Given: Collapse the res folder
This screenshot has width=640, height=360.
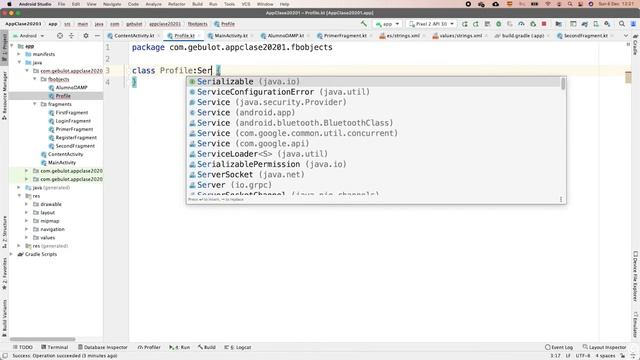Looking at the screenshot, I should [19, 196].
